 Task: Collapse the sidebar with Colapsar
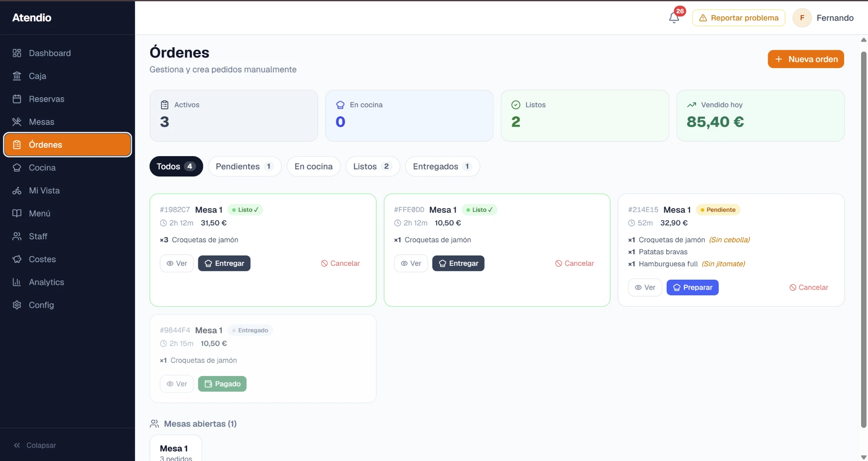tap(35, 445)
